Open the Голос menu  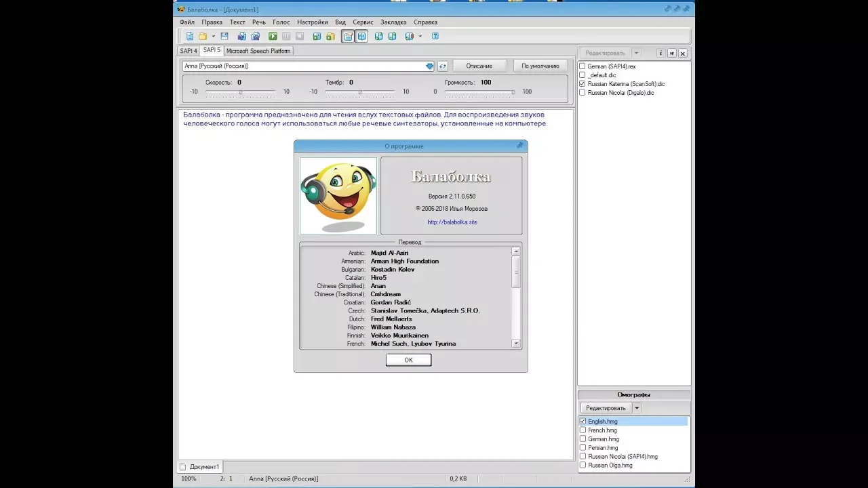point(281,22)
